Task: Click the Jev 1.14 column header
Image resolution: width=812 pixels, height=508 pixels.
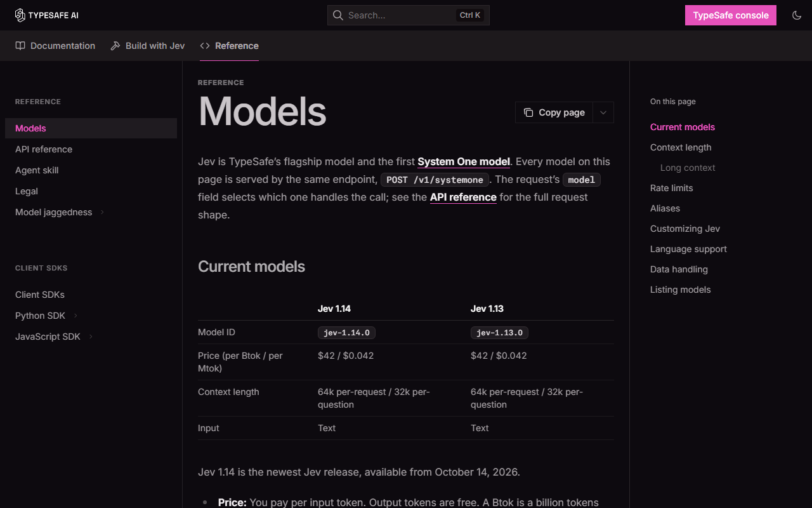Action: (334, 309)
